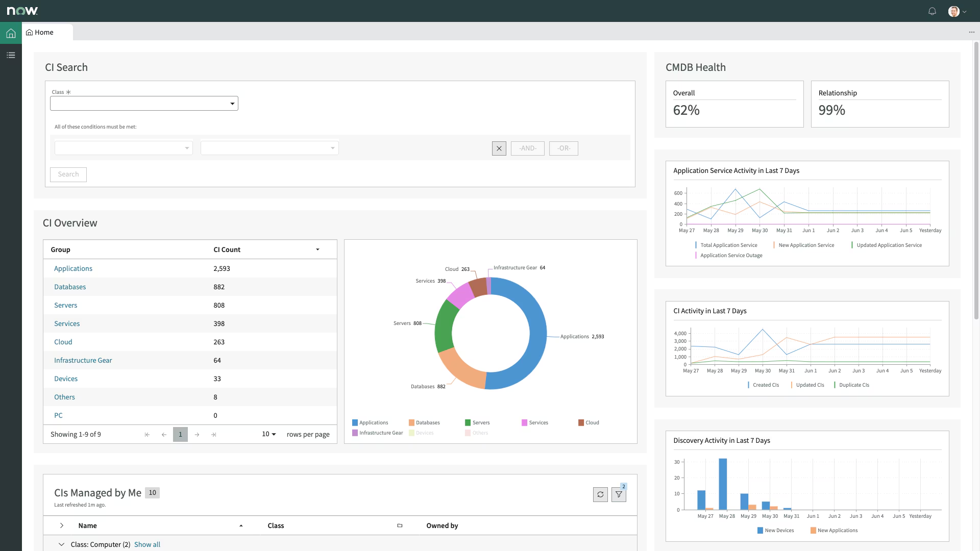Click the -AND- condition toggle button

528,148
